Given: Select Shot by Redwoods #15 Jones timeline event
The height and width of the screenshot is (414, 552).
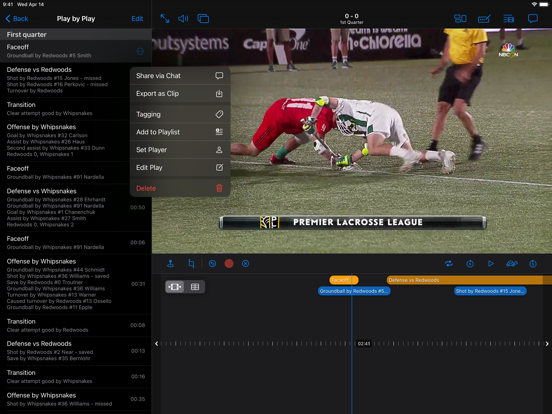Looking at the screenshot, I should coord(490,291).
